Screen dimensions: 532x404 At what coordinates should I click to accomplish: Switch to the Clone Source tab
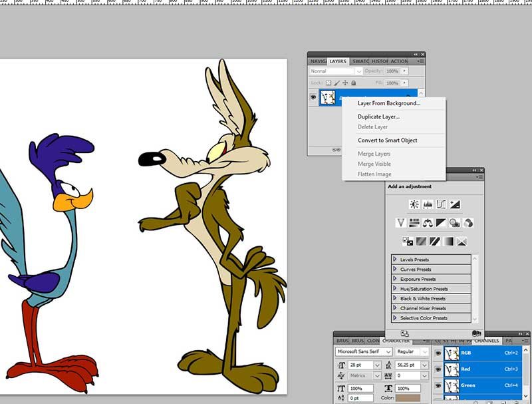tap(373, 341)
